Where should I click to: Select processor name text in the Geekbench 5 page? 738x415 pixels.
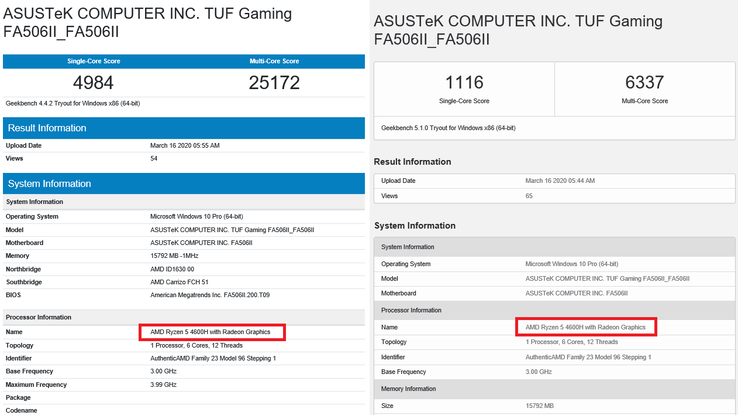586,327
